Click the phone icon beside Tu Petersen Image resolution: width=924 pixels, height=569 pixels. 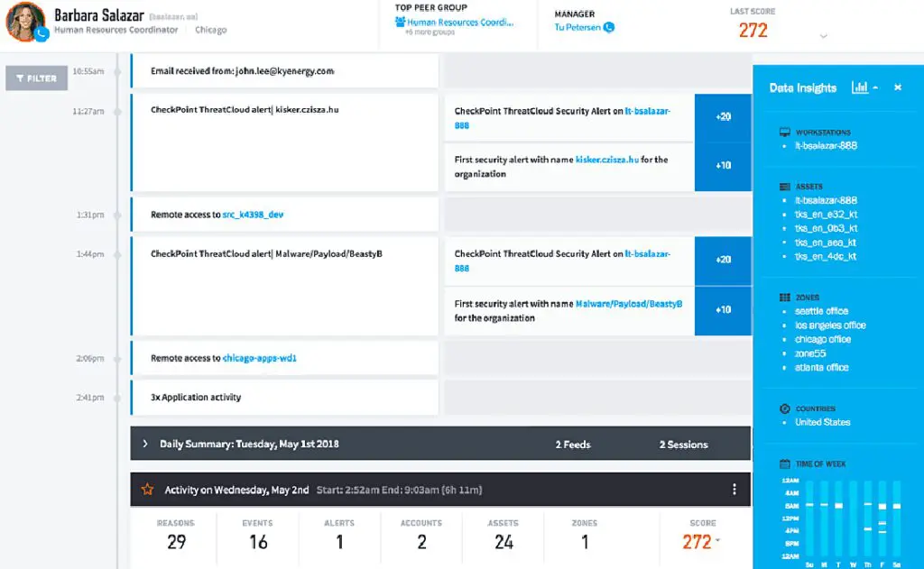pos(608,27)
